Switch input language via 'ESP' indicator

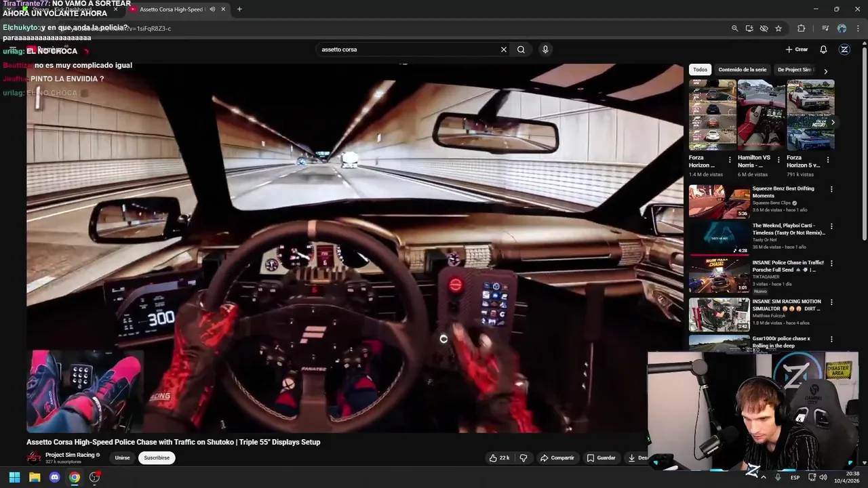(x=795, y=478)
